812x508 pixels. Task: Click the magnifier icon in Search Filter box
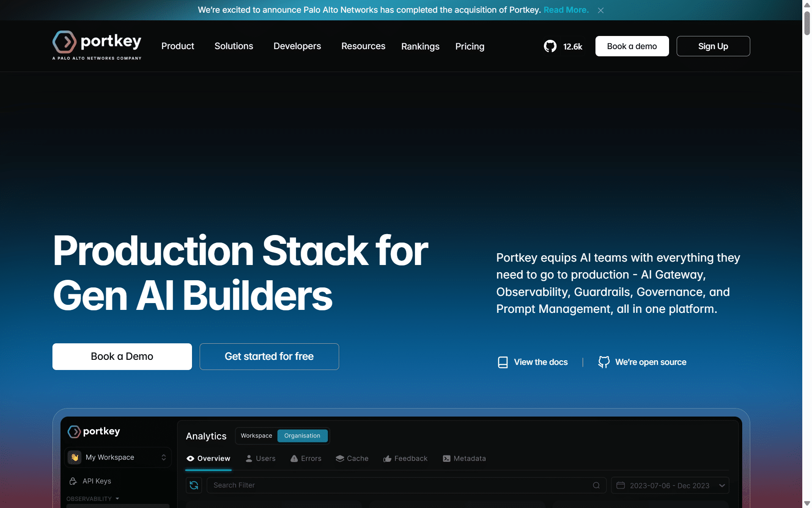click(x=596, y=485)
